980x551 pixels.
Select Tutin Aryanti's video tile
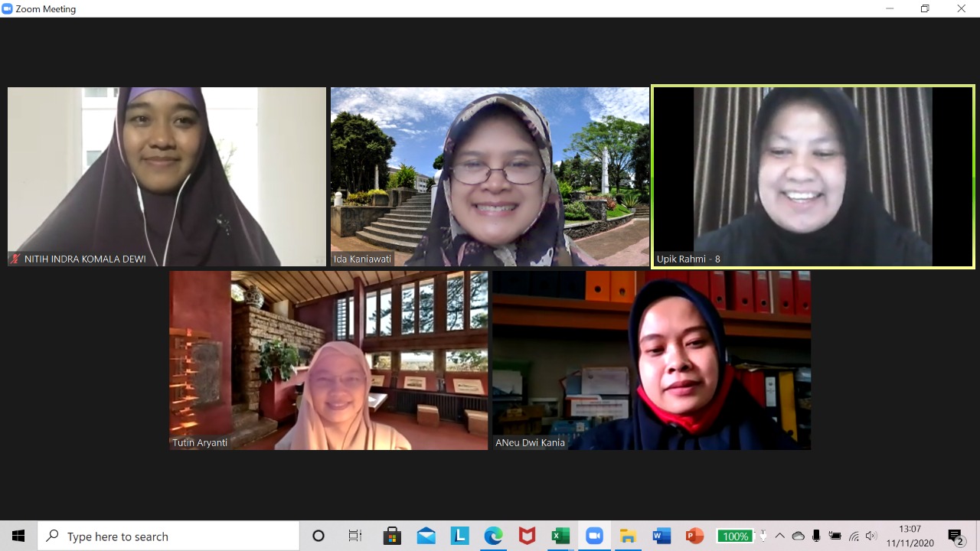328,360
